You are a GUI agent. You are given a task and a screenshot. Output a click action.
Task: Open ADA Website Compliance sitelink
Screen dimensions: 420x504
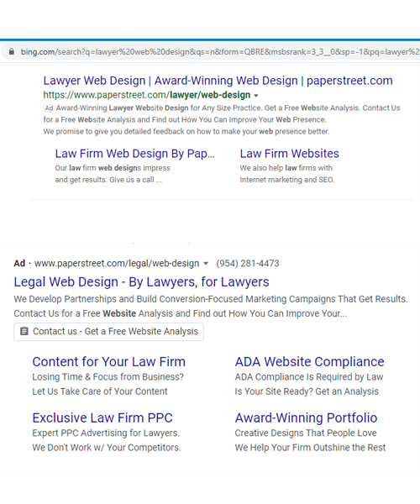click(309, 361)
